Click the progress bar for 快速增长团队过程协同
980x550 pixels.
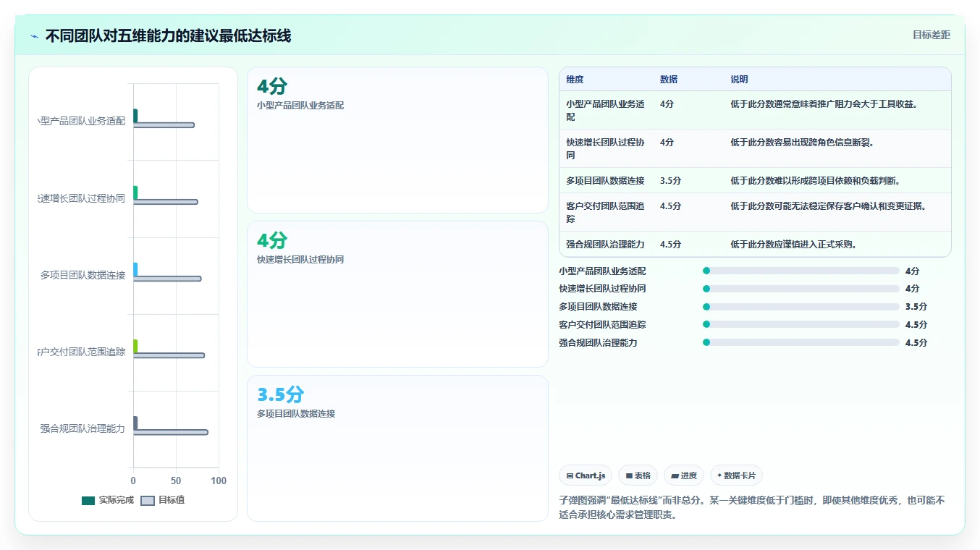click(801, 289)
